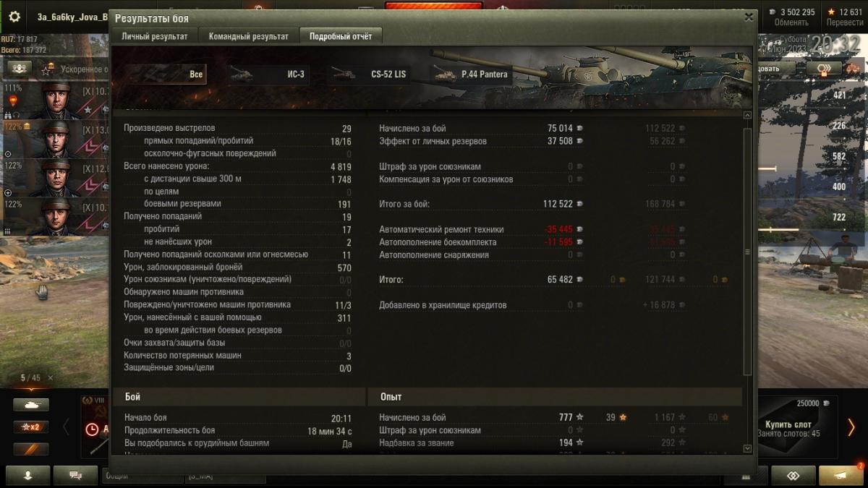The width and height of the screenshot is (868, 488).
Task: Open the chat channels icon
Action: (75, 476)
